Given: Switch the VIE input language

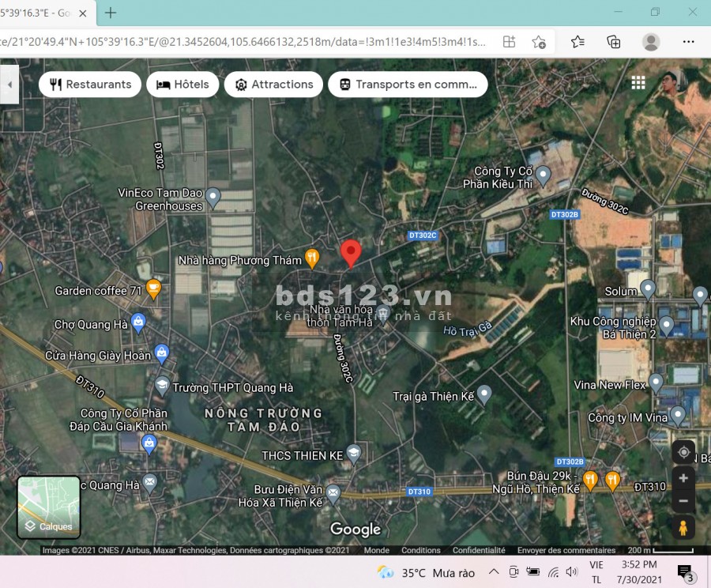Looking at the screenshot, I should coord(596,572).
